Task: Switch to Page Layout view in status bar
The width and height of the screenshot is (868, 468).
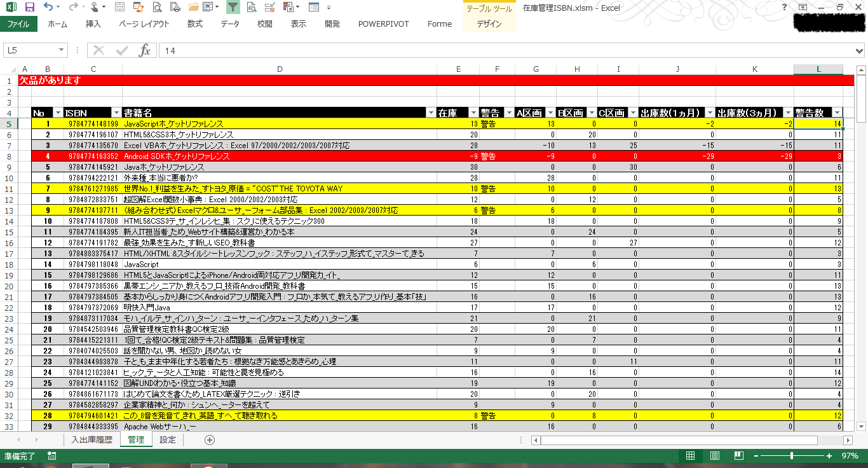Action: pos(714,456)
